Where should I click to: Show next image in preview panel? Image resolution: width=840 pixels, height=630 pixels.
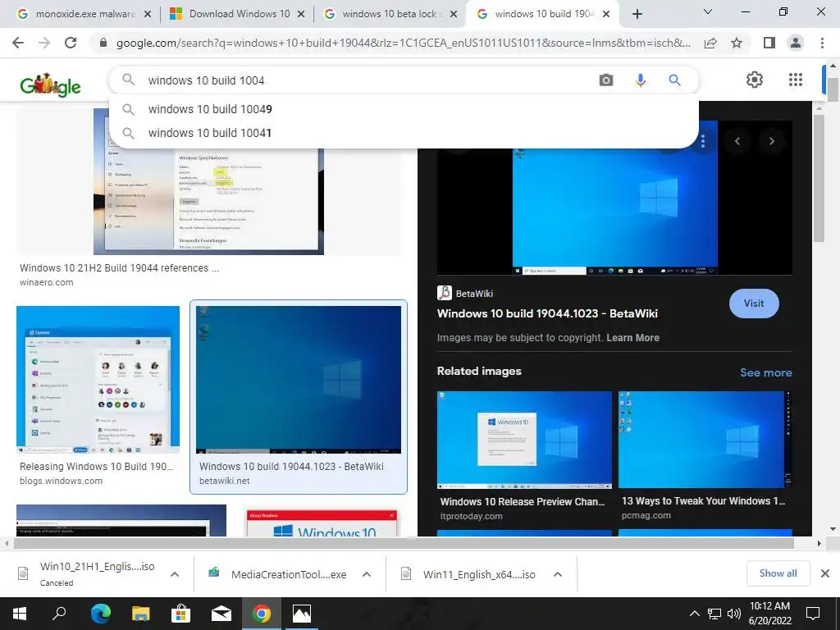[771, 141]
